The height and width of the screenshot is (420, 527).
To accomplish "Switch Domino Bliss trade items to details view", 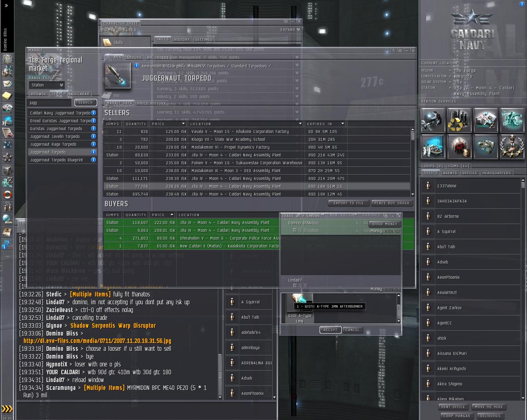I will click(x=300, y=230).
